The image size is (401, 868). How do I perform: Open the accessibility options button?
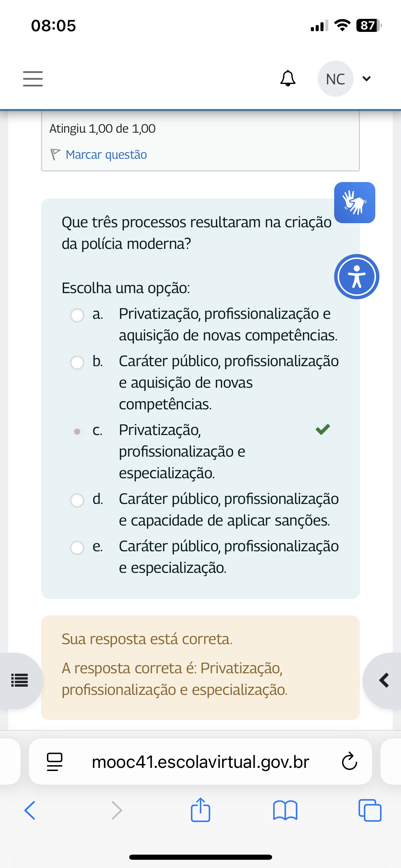pos(356,277)
